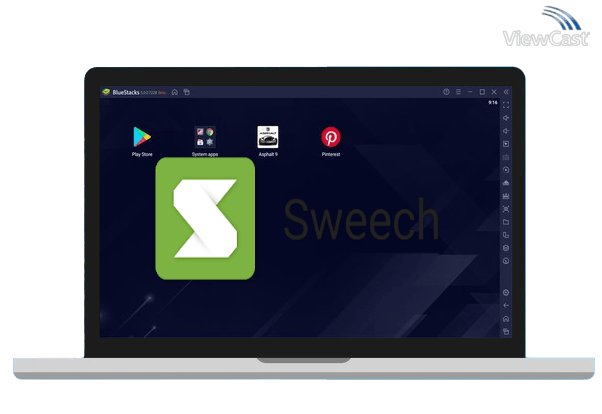Maximize the BlueStacks window
Viewport: 602px width, 414px height.
pyautogui.click(x=482, y=92)
